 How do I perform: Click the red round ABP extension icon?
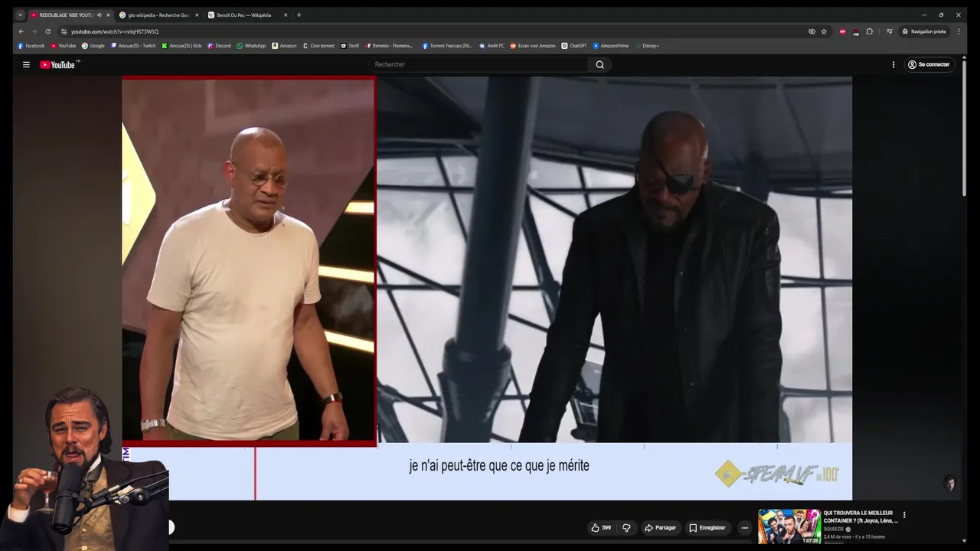coord(843,31)
